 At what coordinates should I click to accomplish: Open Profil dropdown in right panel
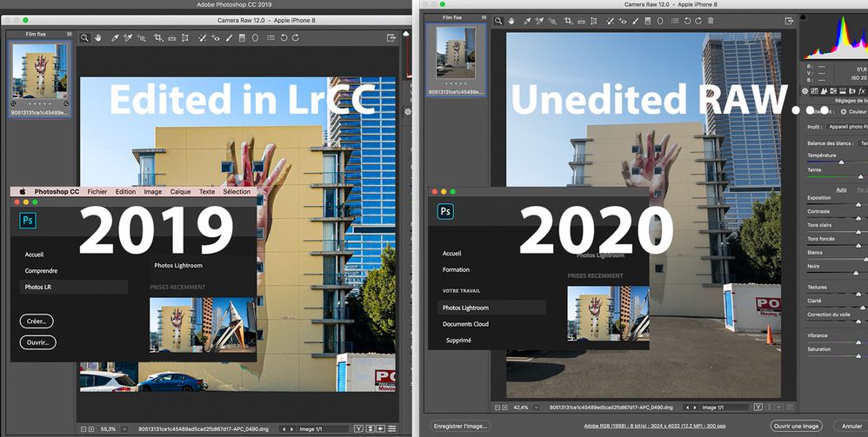(x=847, y=127)
